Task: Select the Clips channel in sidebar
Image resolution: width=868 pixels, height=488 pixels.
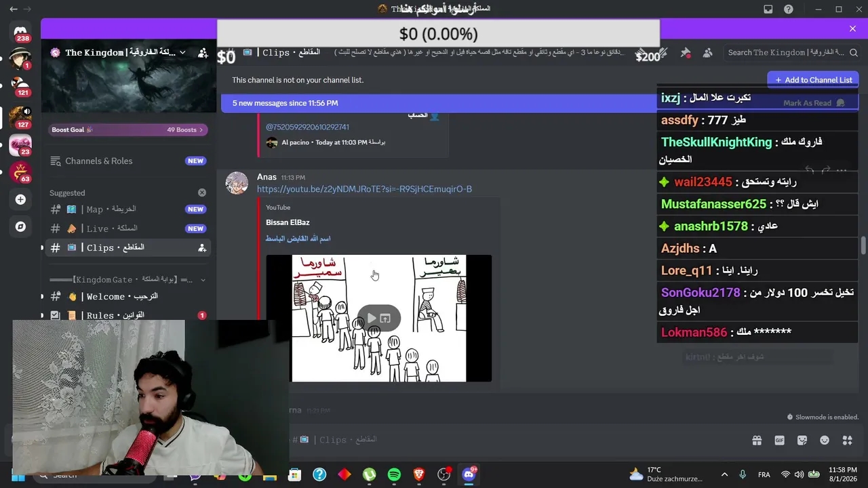Action: click(x=128, y=247)
